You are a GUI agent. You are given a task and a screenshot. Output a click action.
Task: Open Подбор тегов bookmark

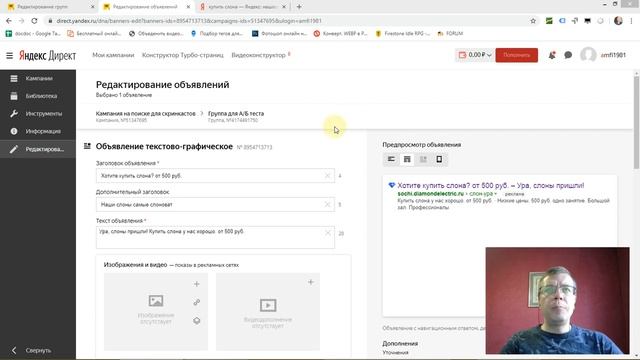click(x=217, y=33)
